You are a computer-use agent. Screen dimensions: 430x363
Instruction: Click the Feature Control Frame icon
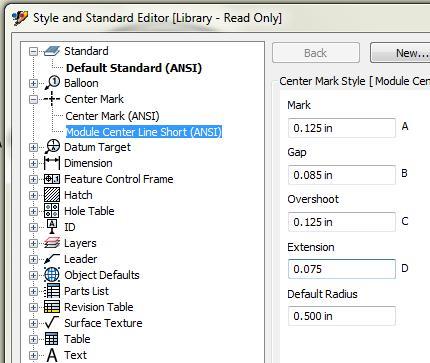point(52,179)
